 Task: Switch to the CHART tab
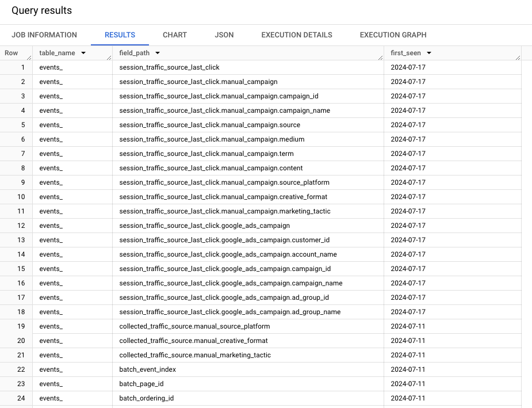click(174, 35)
